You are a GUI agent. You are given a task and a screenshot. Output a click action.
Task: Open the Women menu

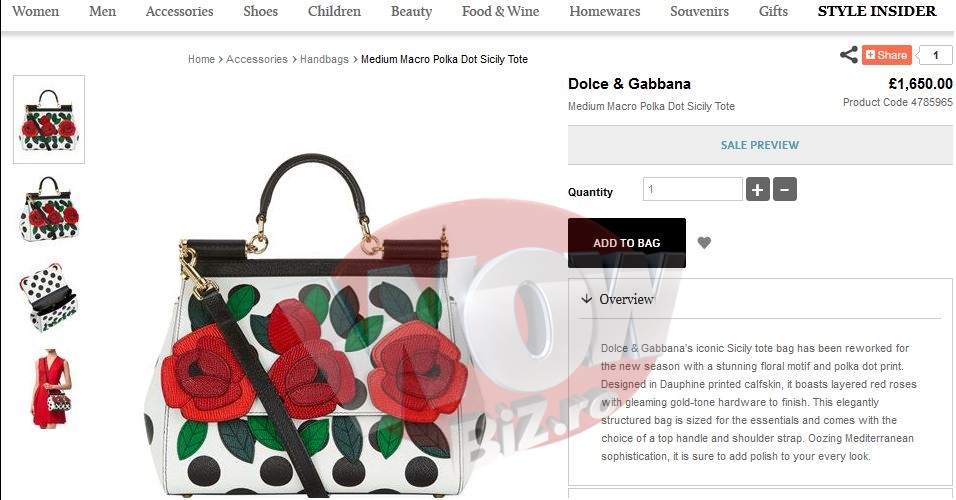(35, 11)
